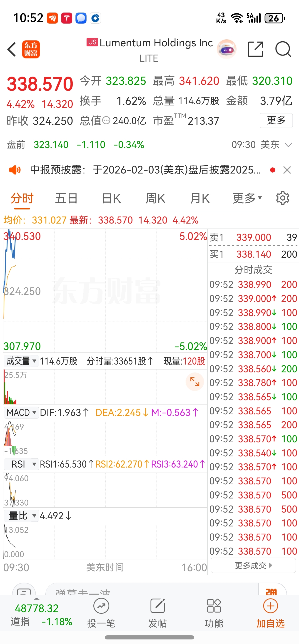
Task: Tap the 投一笔 icon
Action: [x=101, y=606]
